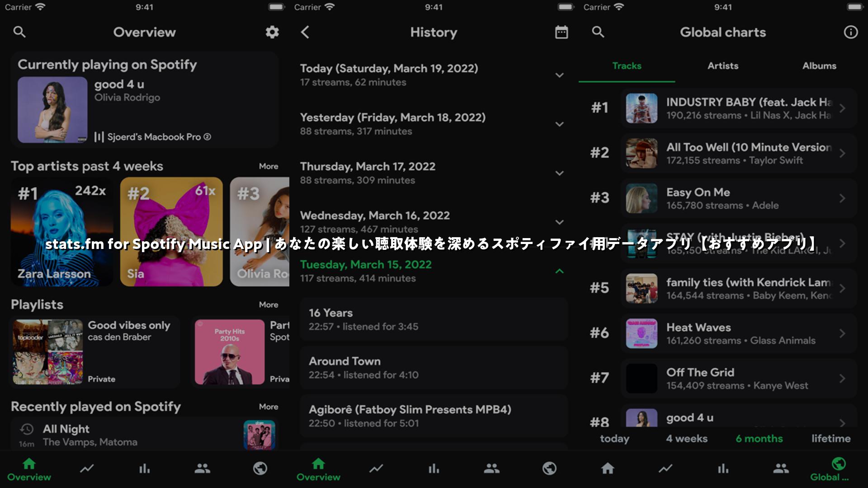The image size is (868, 488).
Task: Open the friends tab in the left screen
Action: click(203, 469)
